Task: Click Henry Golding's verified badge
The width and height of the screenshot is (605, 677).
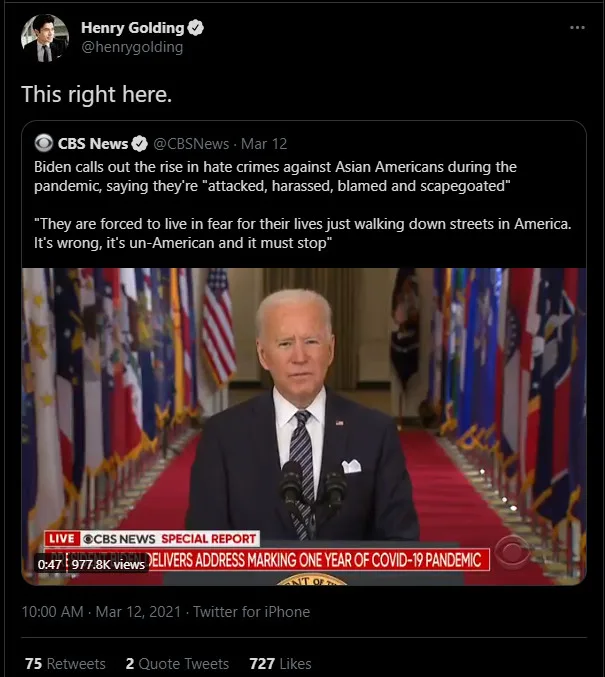Action: (x=196, y=28)
